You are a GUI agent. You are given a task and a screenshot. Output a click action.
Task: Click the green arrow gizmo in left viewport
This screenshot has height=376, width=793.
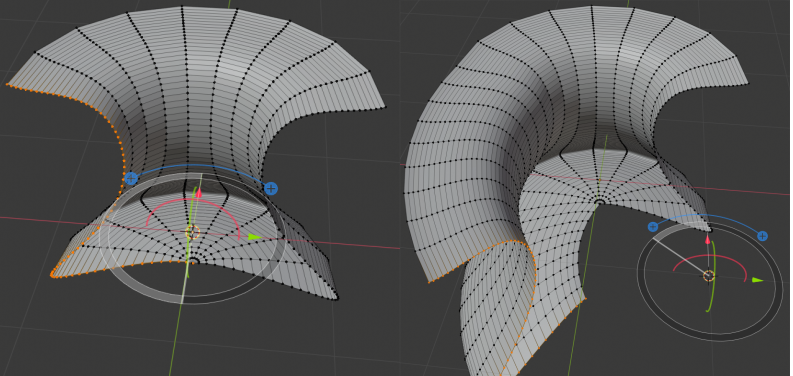pos(255,237)
